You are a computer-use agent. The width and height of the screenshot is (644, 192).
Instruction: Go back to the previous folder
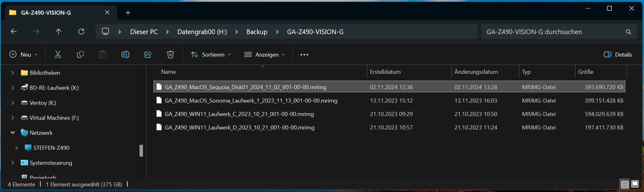[14, 31]
